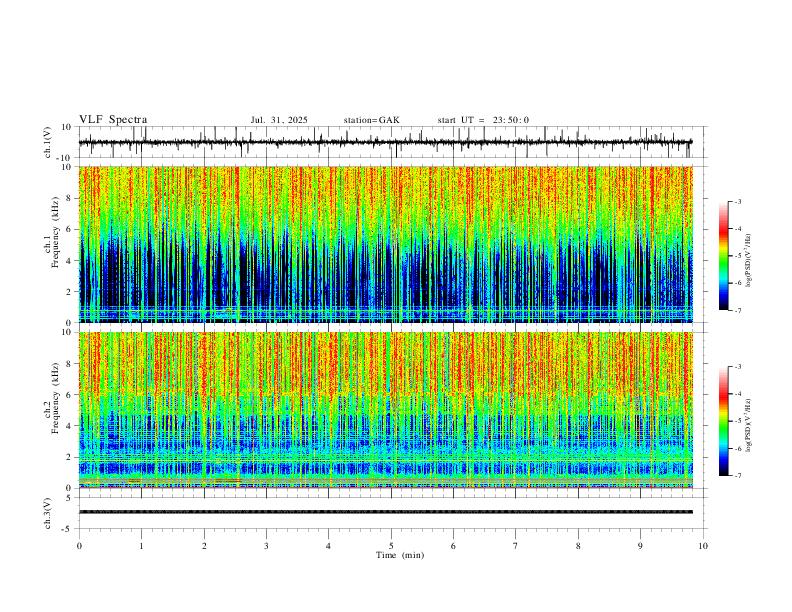Click the "-3" tick on ch.1 color bar
The height and width of the screenshot is (612, 792).
click(738, 201)
